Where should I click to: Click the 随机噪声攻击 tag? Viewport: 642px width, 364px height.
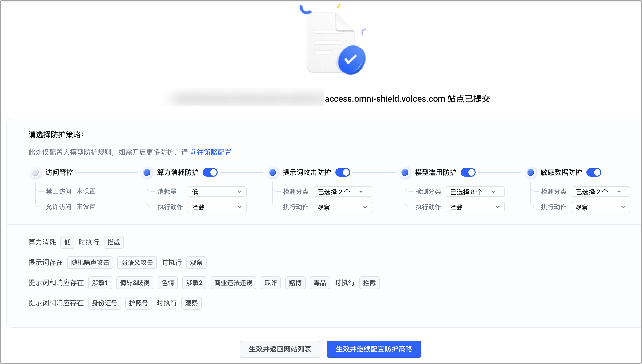90,263
